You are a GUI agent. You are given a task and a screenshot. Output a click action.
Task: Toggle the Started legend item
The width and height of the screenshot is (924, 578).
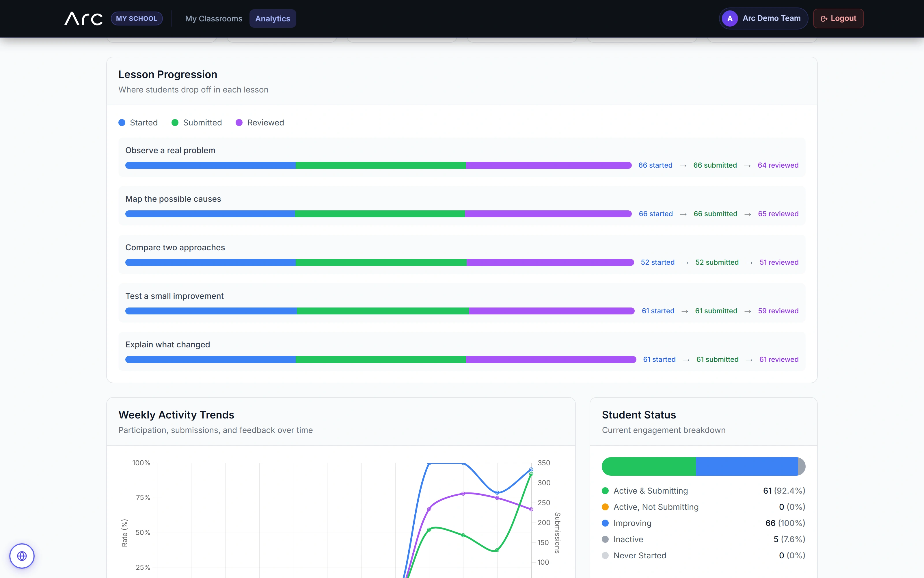pyautogui.click(x=138, y=122)
